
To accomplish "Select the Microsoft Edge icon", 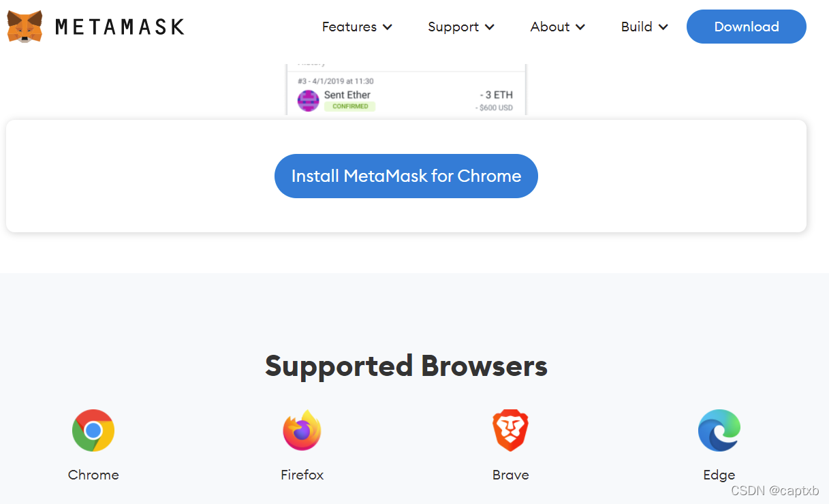I will click(x=719, y=430).
